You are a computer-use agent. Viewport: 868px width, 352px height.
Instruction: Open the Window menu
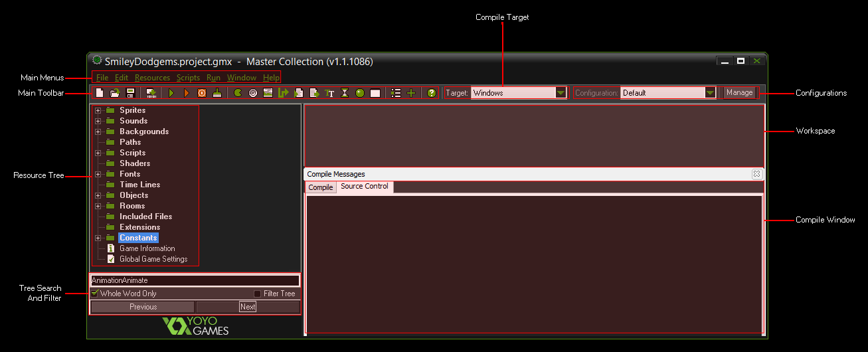tap(242, 78)
